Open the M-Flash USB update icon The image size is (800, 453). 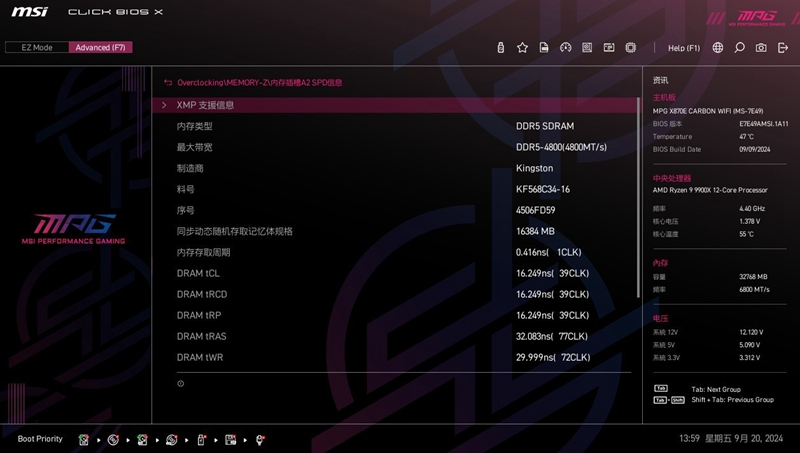[500, 48]
